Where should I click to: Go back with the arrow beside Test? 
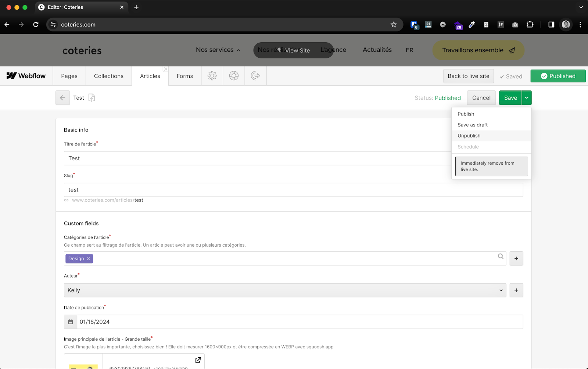62,98
